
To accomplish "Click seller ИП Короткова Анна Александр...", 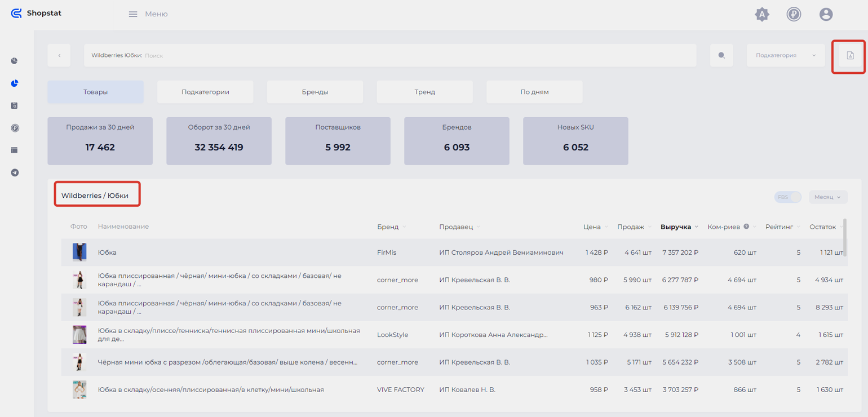I will pyautogui.click(x=493, y=335).
